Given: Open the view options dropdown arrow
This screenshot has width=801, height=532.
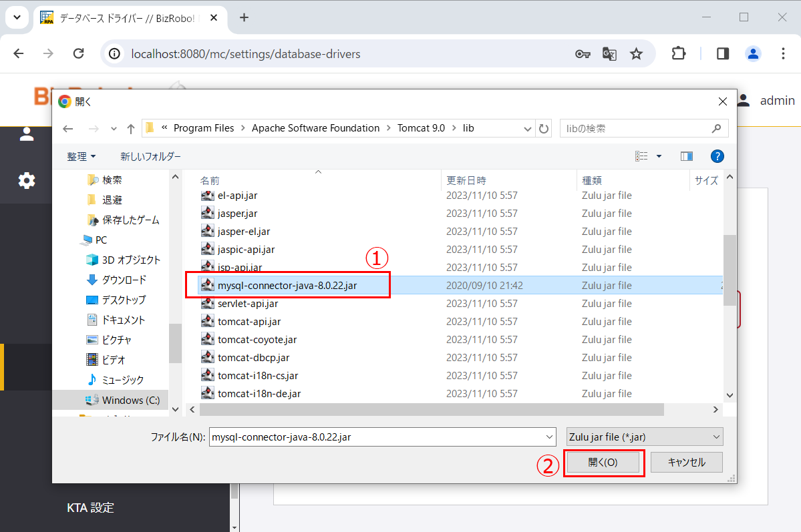Looking at the screenshot, I should [659, 156].
